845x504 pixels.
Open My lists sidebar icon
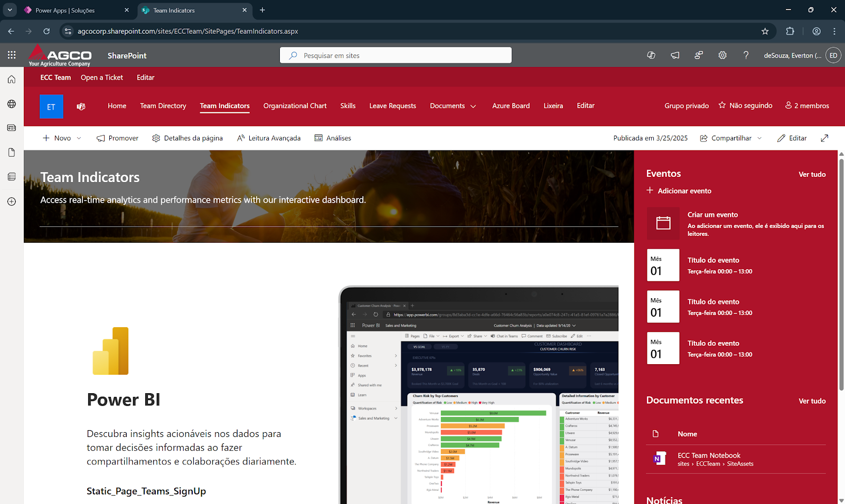tap(12, 177)
